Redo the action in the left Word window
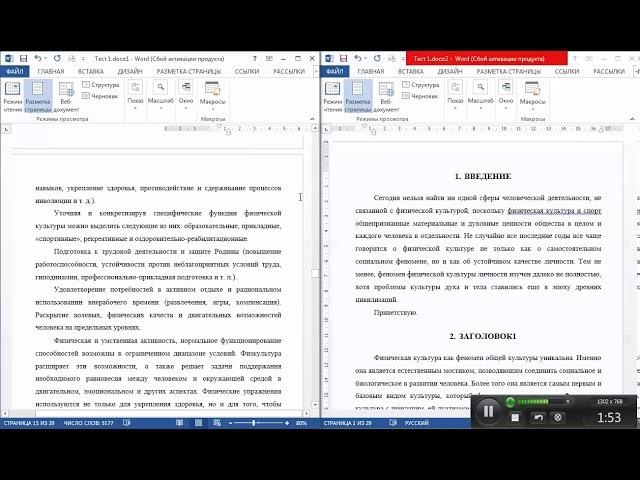This screenshot has height=480, width=640. click(x=57, y=59)
